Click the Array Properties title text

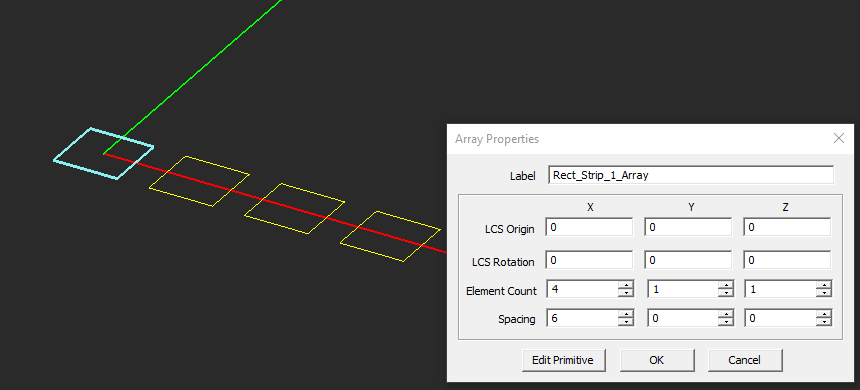497,139
